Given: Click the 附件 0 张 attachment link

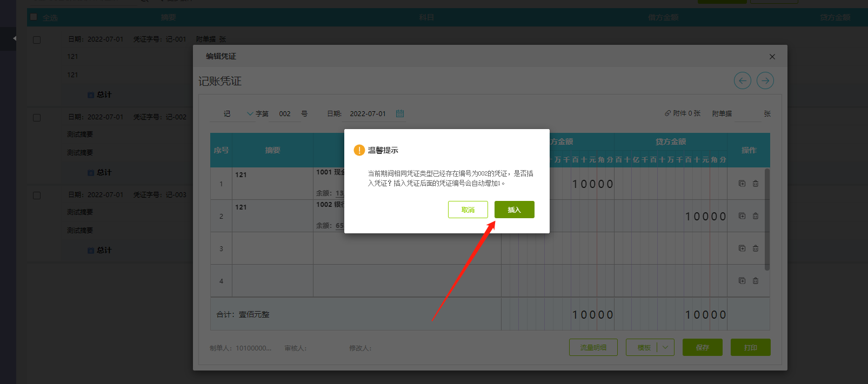Looking at the screenshot, I should (683, 113).
